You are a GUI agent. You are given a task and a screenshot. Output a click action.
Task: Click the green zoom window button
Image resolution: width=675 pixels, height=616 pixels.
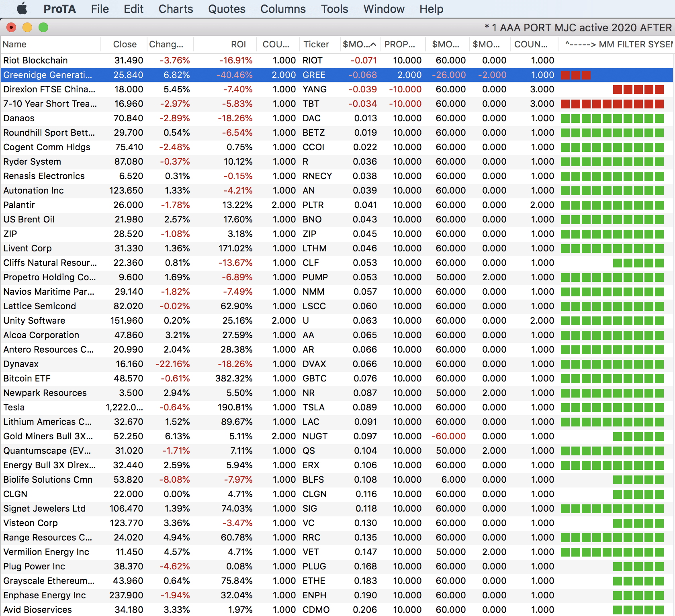click(43, 27)
